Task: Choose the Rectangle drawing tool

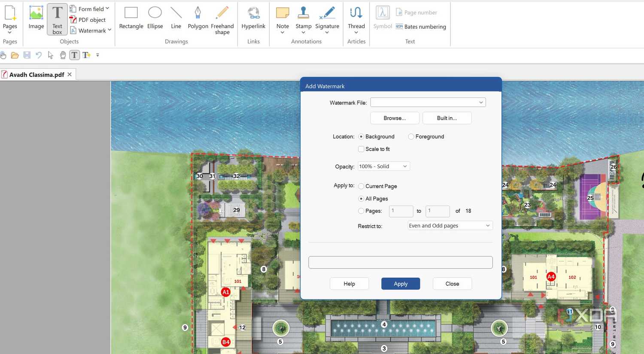Action: 131,18
